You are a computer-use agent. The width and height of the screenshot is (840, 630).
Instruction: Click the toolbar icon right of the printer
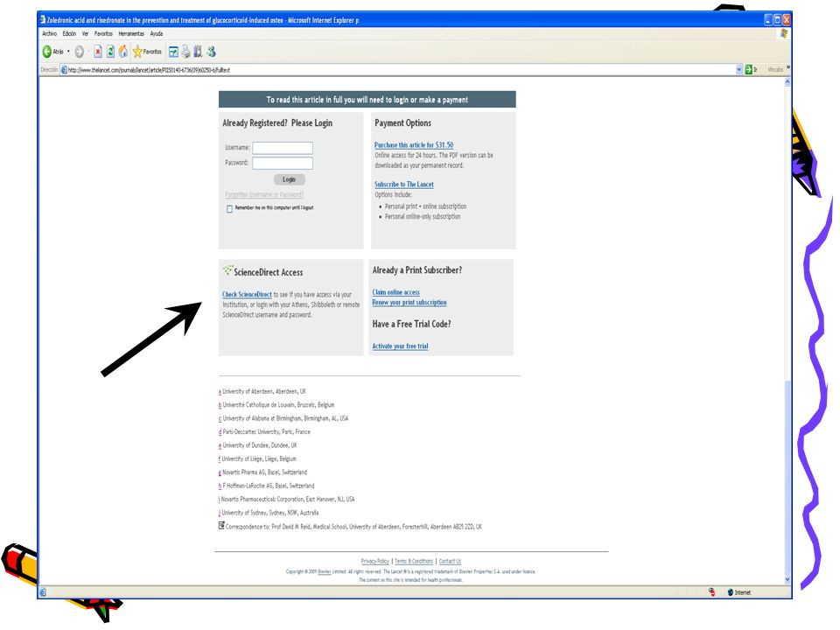click(x=198, y=52)
